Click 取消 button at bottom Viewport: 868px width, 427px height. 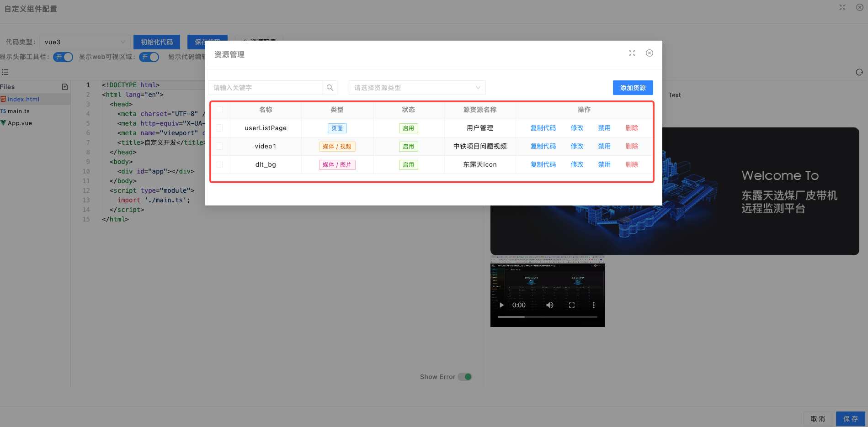[818, 419]
